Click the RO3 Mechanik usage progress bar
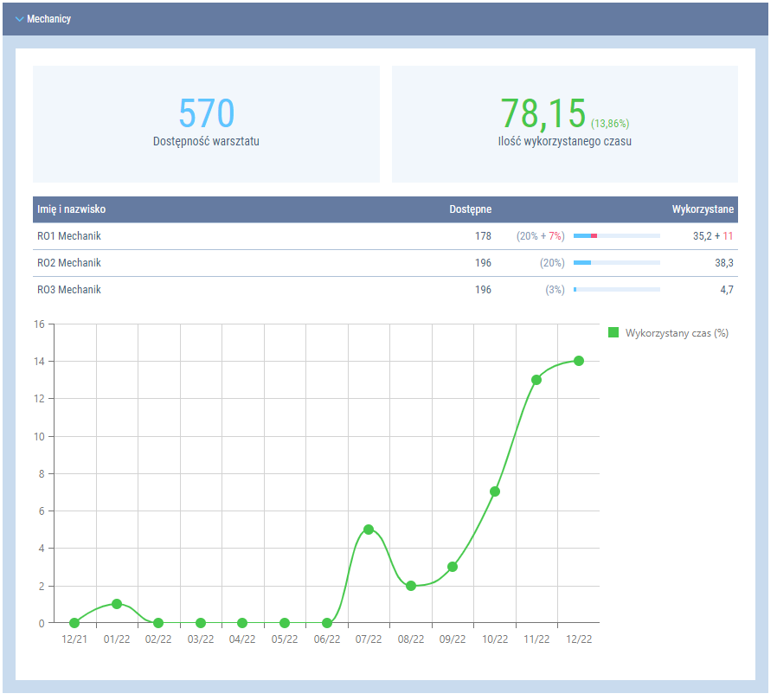Image resolution: width=777 pixels, height=700 pixels. point(616,290)
